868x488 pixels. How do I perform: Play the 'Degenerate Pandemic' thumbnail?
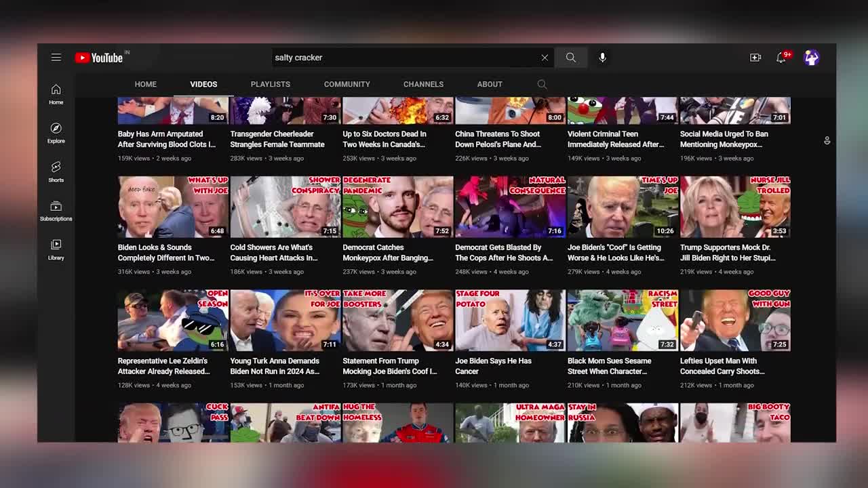pos(398,207)
